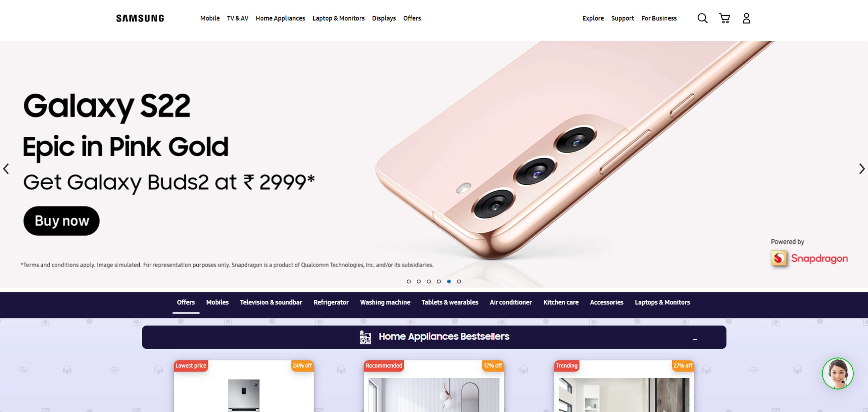Go to previous banner slide arrow
This screenshot has width=868, height=412.
pos(6,169)
